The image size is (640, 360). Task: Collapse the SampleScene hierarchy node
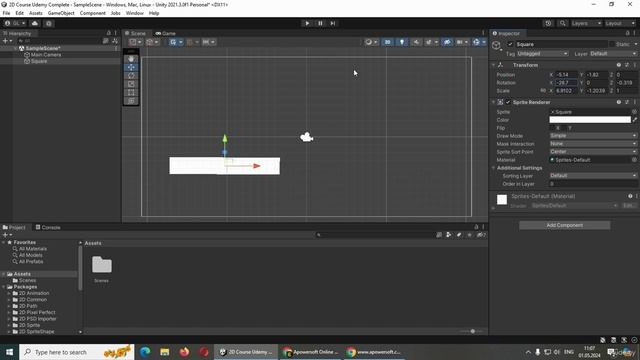tap(16, 48)
